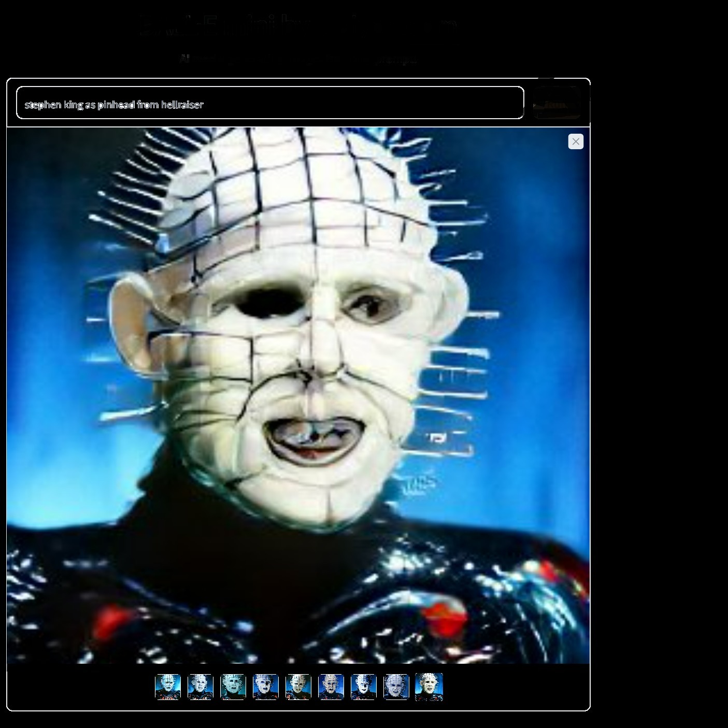Click the prompt text field containing 'stephen king as pinhead'
Screen dimensions: 728x728
[270, 103]
